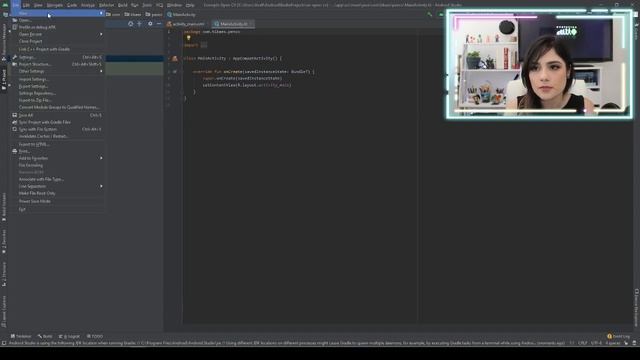Image resolution: width=640 pixels, height=360 pixels.
Task: Choose Link C++ Project with Gradle
Action: [x=58, y=49]
